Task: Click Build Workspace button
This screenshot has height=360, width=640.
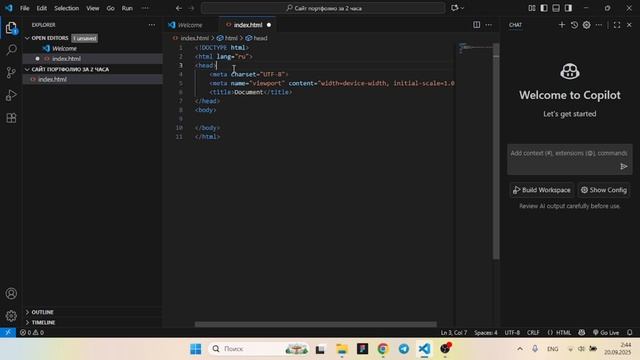Action: coord(542,190)
